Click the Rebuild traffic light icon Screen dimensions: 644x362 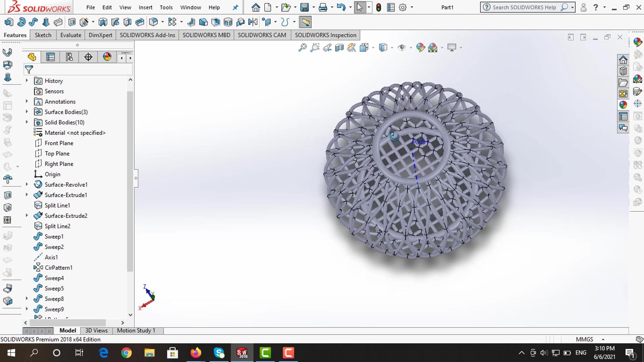tap(378, 7)
